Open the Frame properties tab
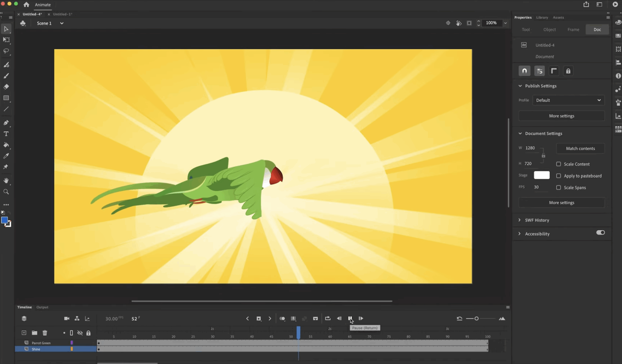622x364 pixels. (x=573, y=30)
